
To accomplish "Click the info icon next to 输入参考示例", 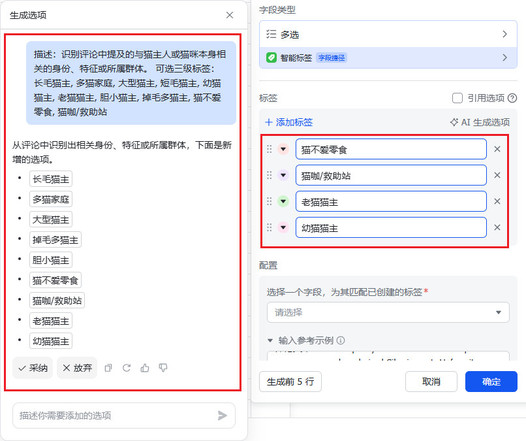I will (x=340, y=341).
